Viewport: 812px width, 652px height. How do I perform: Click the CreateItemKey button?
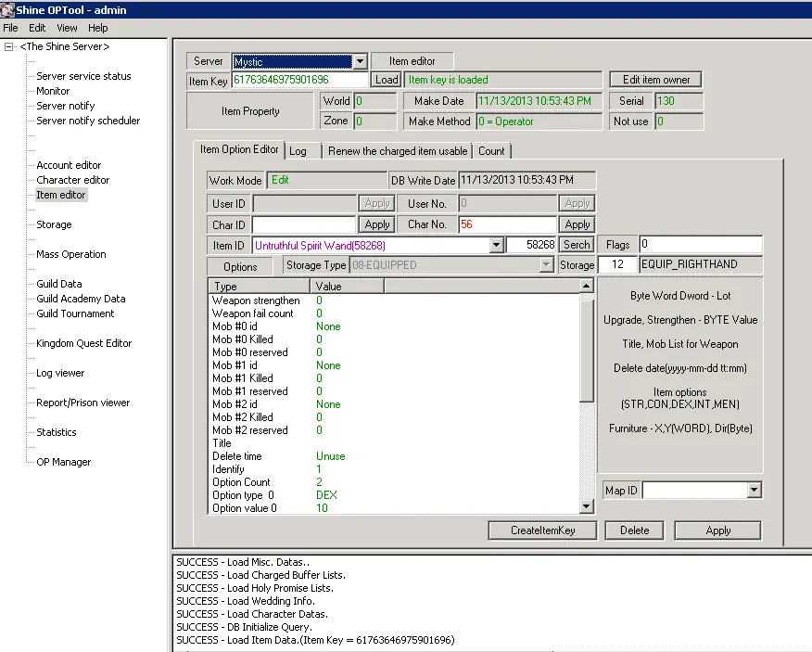[542, 531]
